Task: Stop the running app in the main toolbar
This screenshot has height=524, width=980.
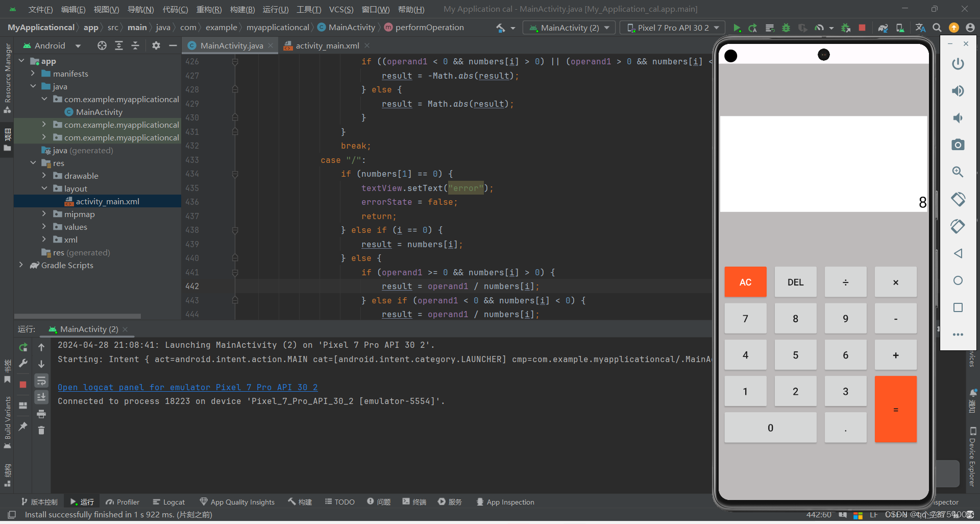Action: coord(862,28)
